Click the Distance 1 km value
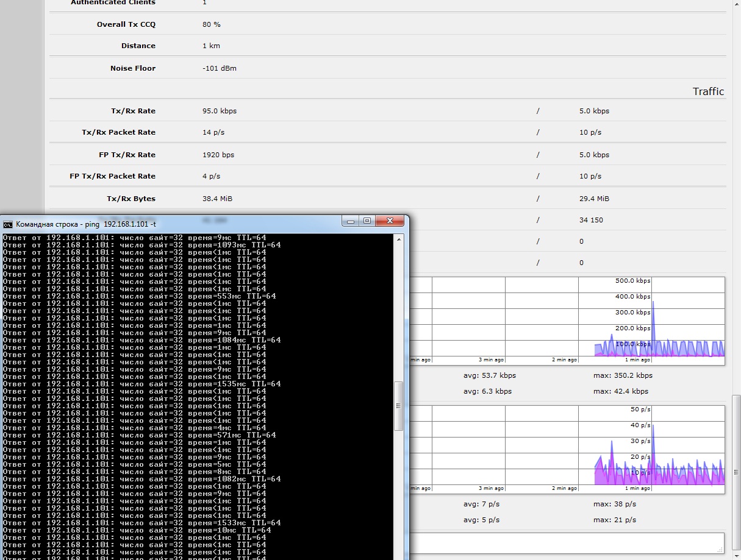The height and width of the screenshot is (560, 741). pos(211,46)
